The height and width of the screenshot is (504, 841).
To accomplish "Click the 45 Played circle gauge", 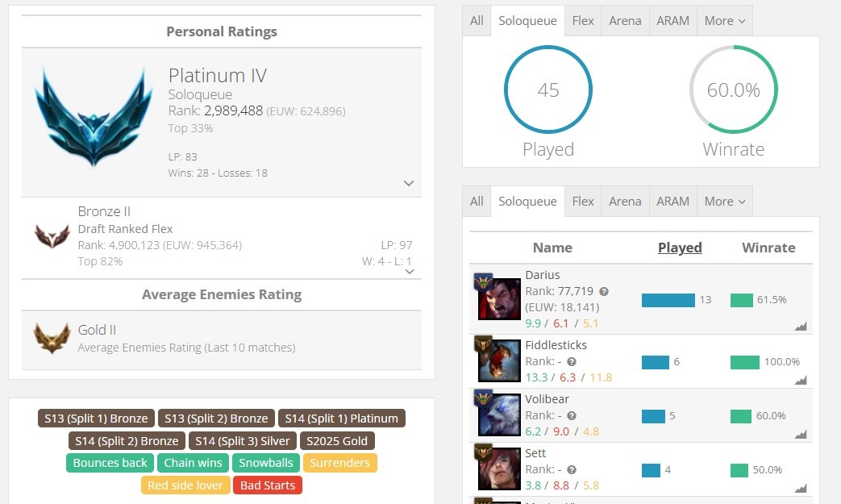I will (548, 90).
